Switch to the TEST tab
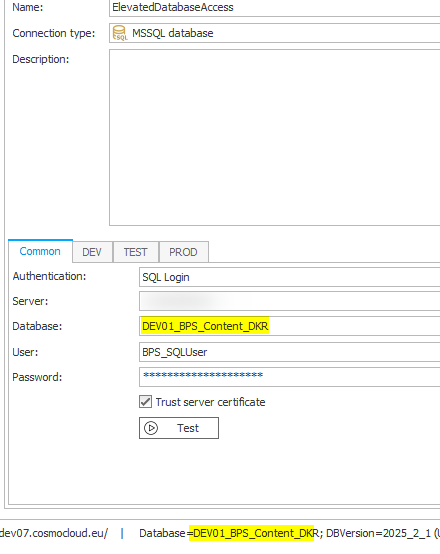This screenshot has height=554, width=440. 136,252
